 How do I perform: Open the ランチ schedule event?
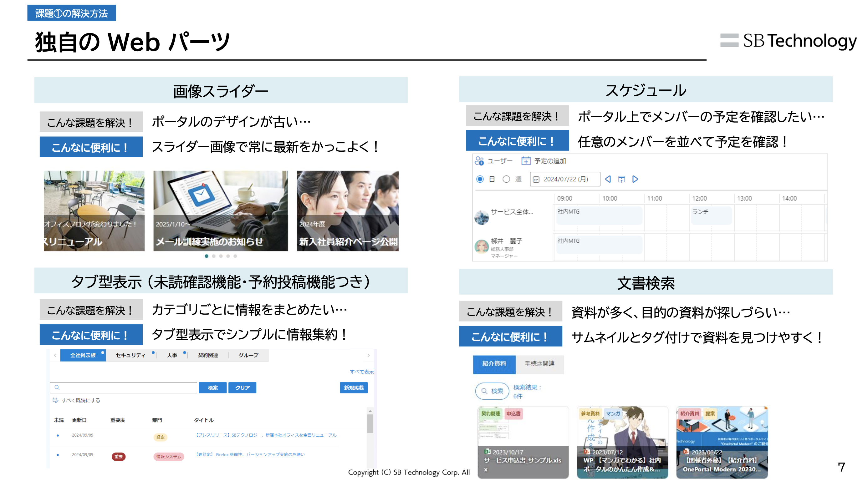pyautogui.click(x=711, y=215)
